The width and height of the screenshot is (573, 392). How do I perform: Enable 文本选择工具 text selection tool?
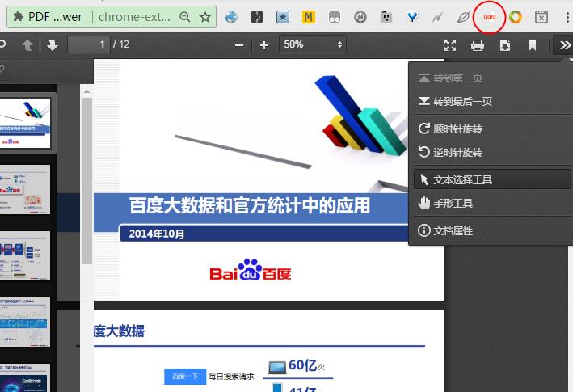point(492,179)
